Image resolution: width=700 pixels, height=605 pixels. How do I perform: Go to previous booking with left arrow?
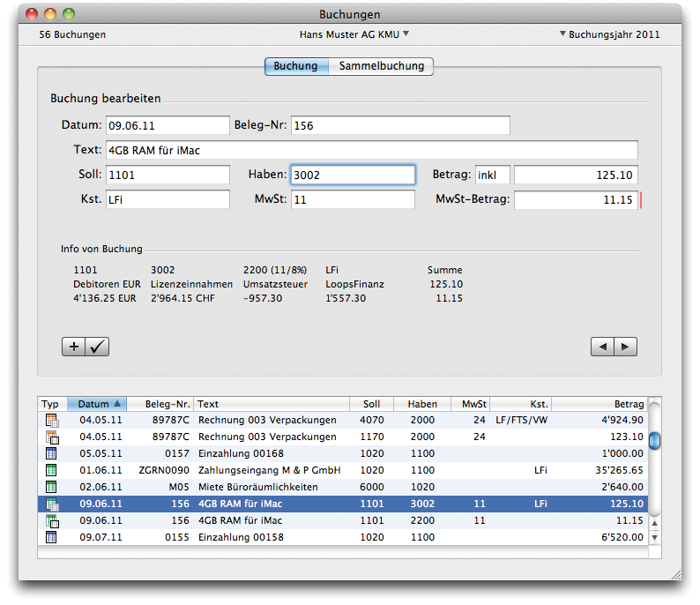pos(602,347)
